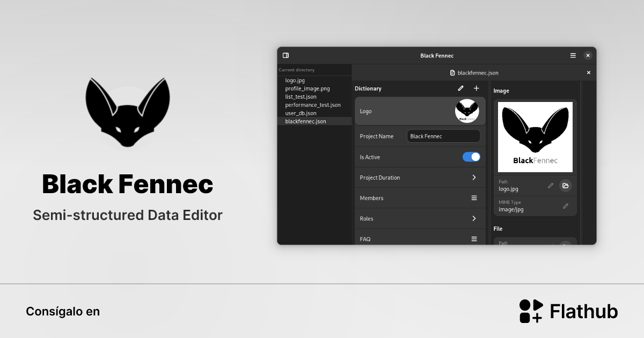
Task: Open performance_test.json from the sidebar
Action: tap(312, 105)
